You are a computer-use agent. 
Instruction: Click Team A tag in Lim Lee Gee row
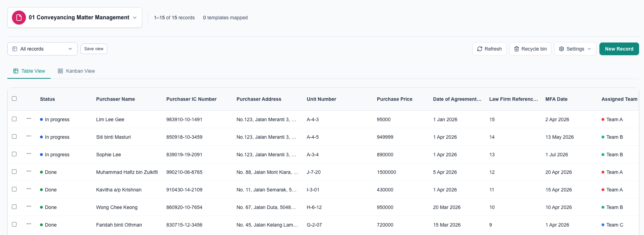pyautogui.click(x=612, y=119)
